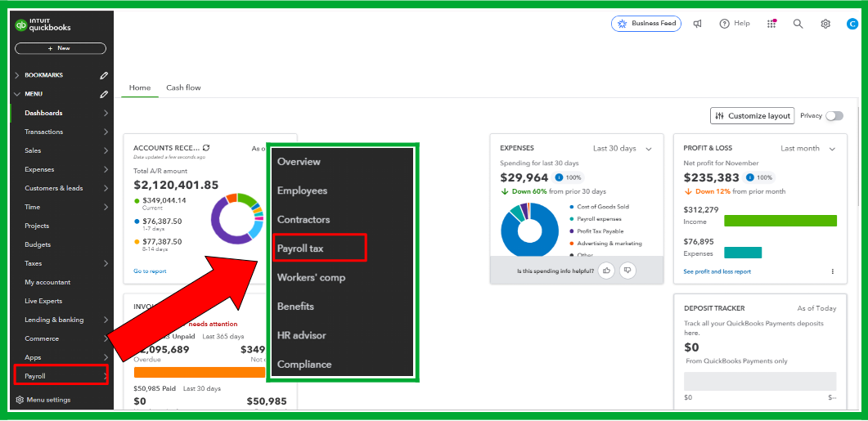868x421 pixels.
Task: Click thumbs down on spending info
Action: [627, 271]
